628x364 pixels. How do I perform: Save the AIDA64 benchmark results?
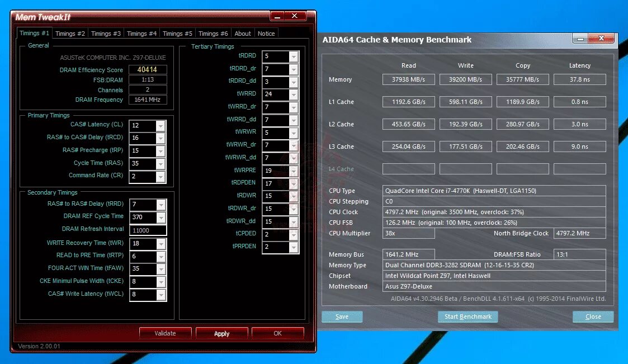tap(342, 316)
